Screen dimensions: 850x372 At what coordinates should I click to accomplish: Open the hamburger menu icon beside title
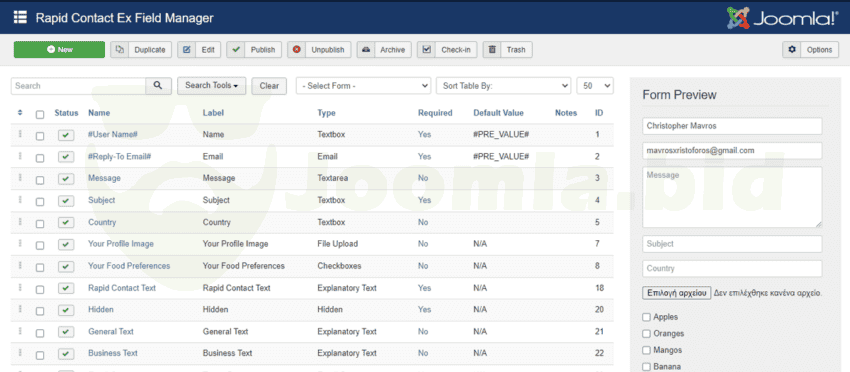[x=20, y=17]
